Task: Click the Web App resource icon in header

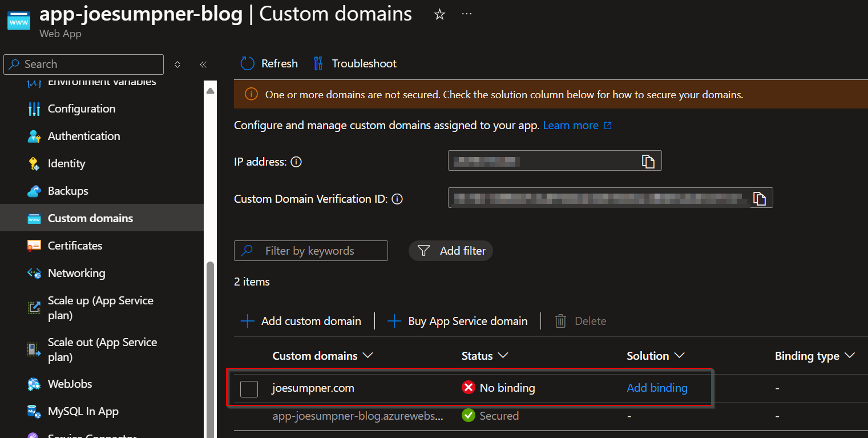Action: point(19,20)
